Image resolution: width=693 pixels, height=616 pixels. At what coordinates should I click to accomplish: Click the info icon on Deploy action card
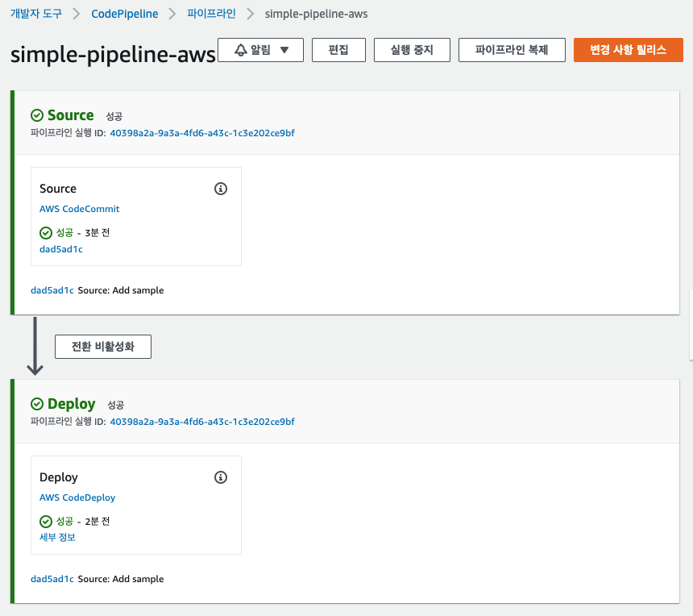point(221,477)
